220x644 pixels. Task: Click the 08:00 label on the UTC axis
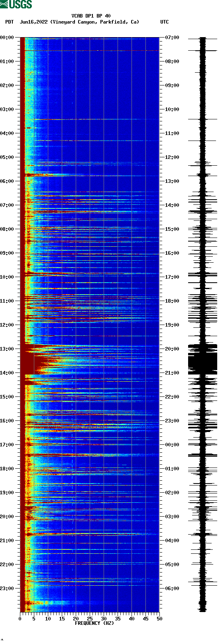click(x=172, y=61)
